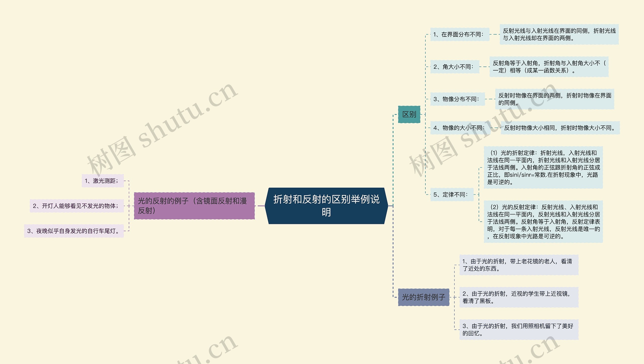The image size is (644, 364).
Task: Click the 区别 branch node
Action: (409, 114)
